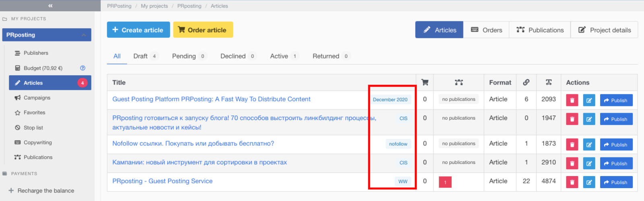This screenshot has width=644, height=201.
Task: Switch to the top Publications tab
Action: pos(540,30)
